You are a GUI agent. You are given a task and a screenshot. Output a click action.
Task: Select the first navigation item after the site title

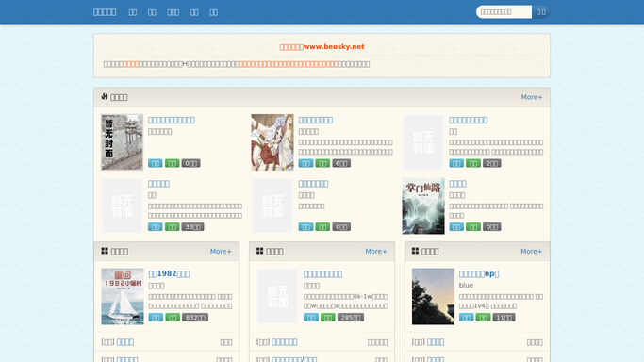(x=133, y=12)
